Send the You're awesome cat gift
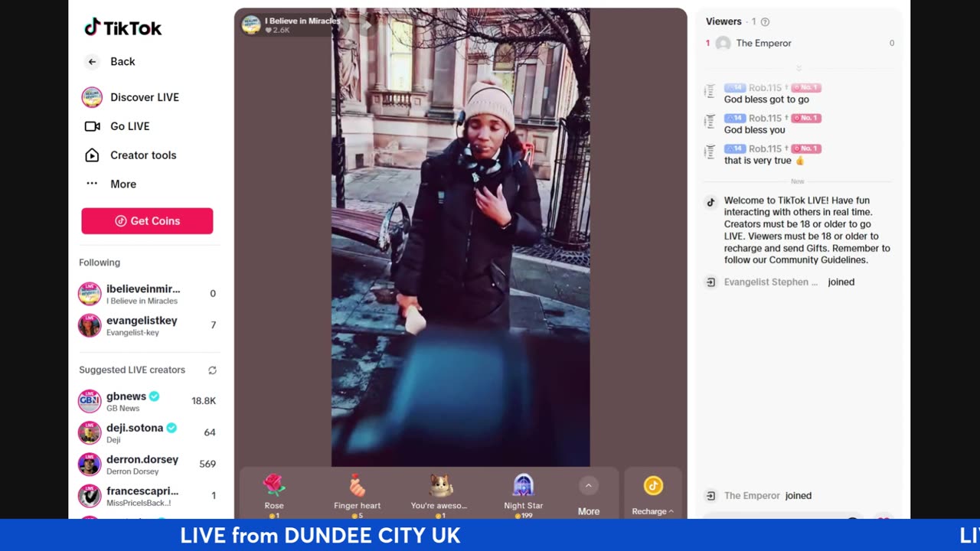Viewport: 980px width, 551px height. click(439, 495)
